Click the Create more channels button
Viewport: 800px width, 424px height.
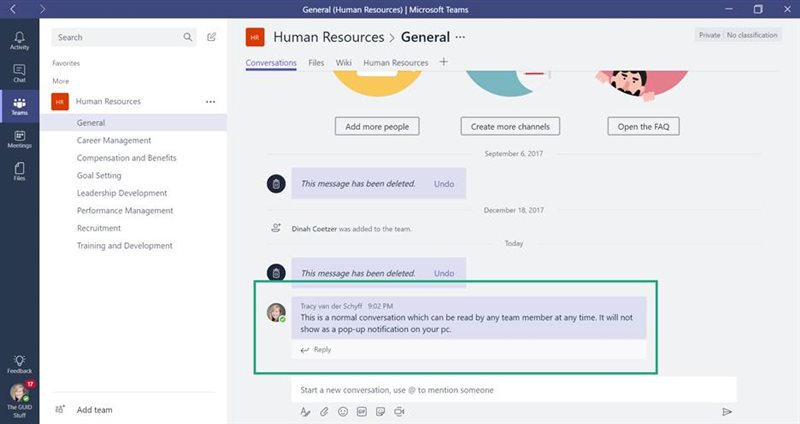click(x=510, y=127)
